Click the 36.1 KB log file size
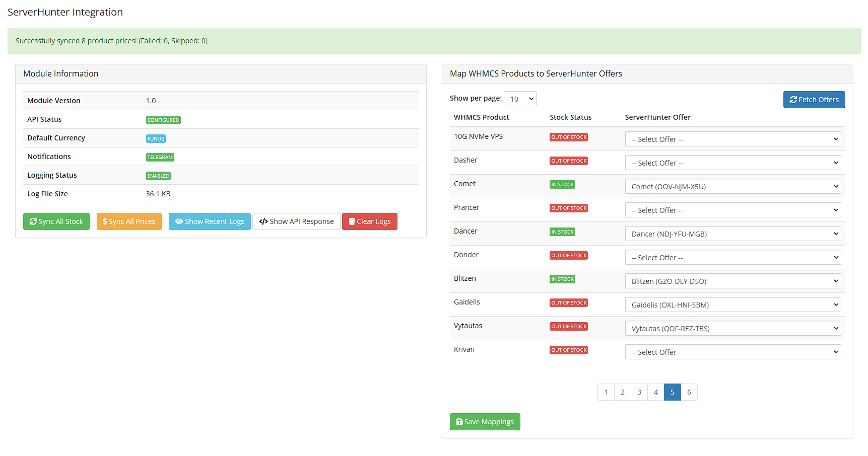Image resolution: width=868 pixels, height=456 pixels. 158,194
